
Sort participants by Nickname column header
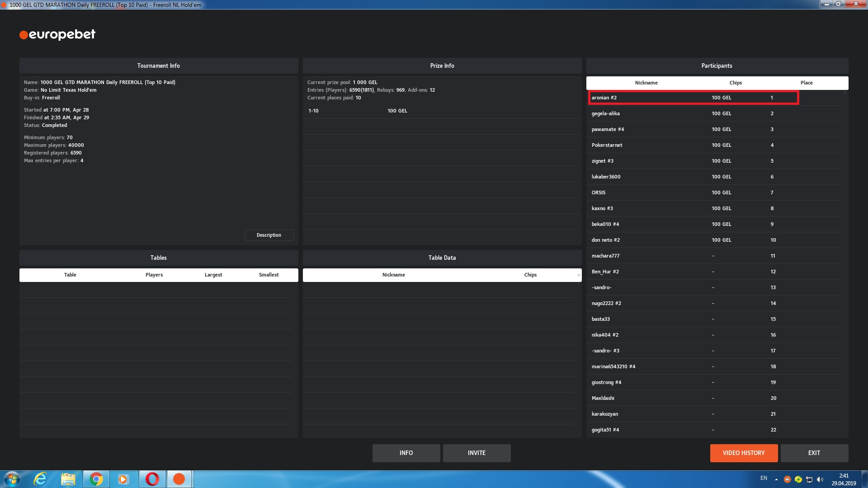[646, 83]
